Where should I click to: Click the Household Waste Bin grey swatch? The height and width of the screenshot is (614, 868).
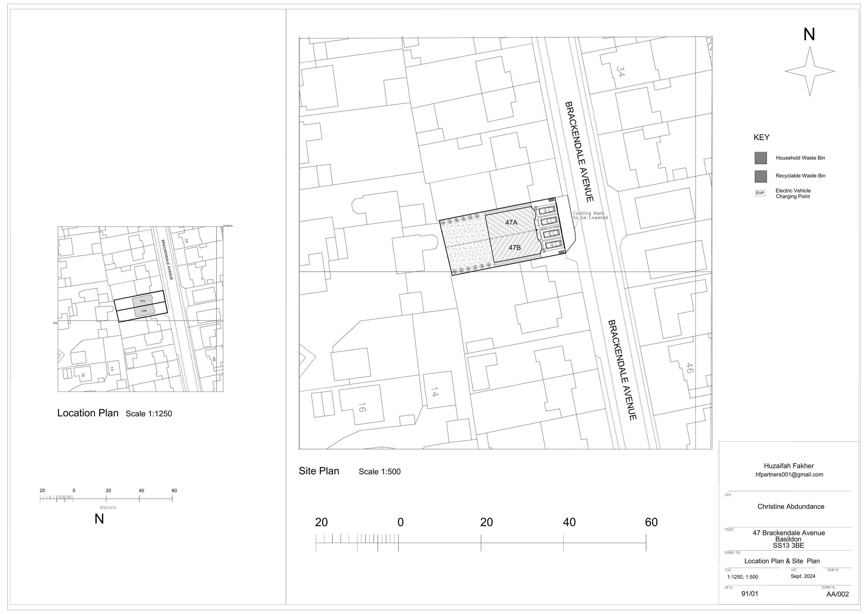[x=761, y=158]
